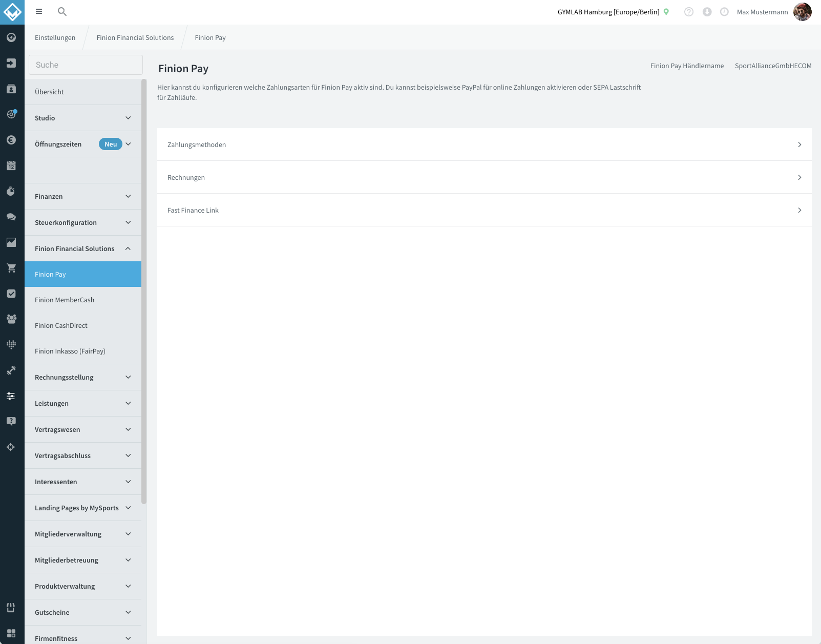Image resolution: width=821 pixels, height=644 pixels.
Task: Select the Finion Pay menu item in sidebar
Action: (x=83, y=274)
